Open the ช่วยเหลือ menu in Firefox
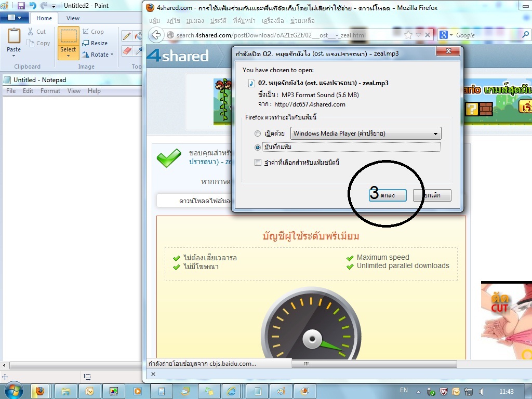 click(x=302, y=21)
